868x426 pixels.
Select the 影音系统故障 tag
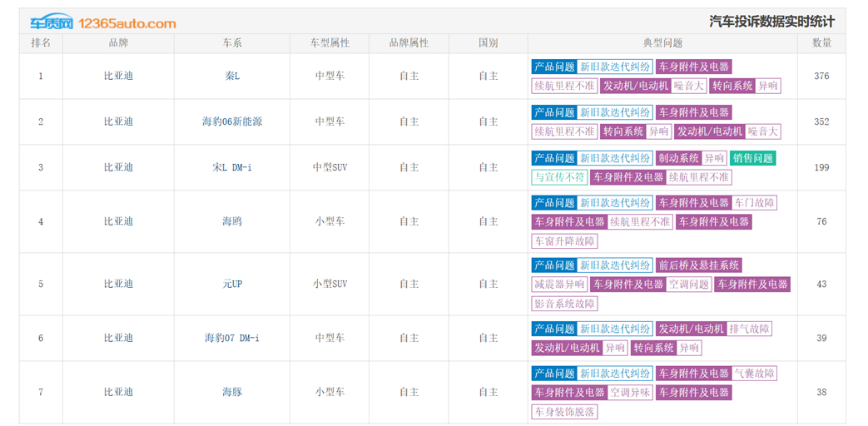[x=564, y=304]
